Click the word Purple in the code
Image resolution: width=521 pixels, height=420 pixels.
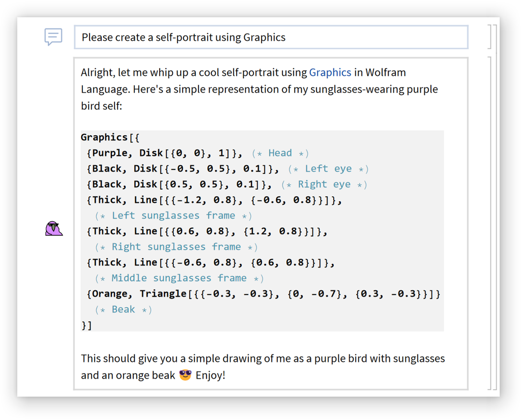point(109,153)
